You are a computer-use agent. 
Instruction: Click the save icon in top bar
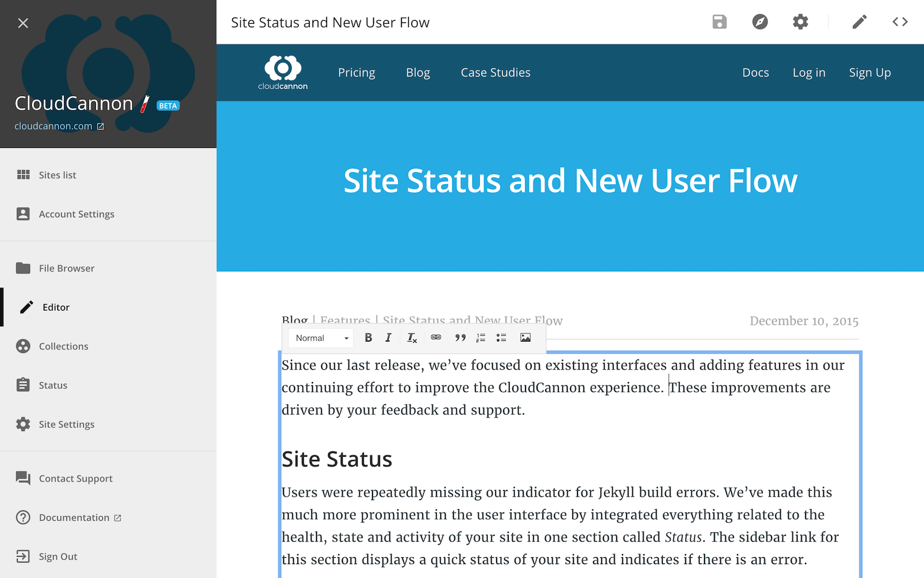(719, 22)
